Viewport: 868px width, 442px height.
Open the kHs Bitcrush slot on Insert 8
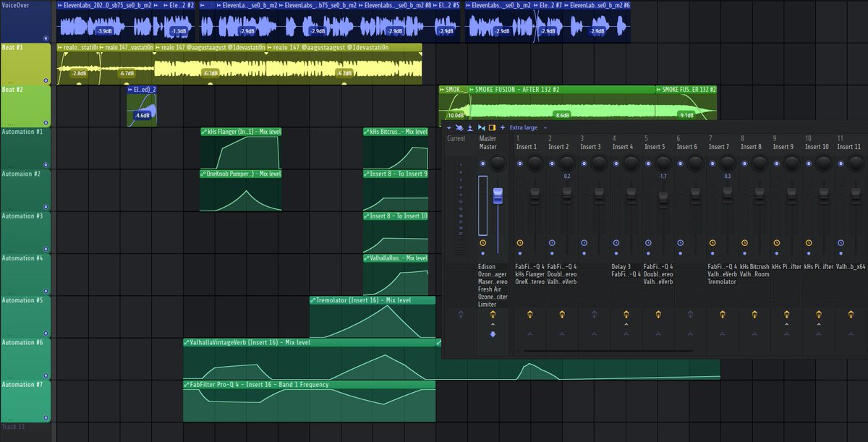754,267
